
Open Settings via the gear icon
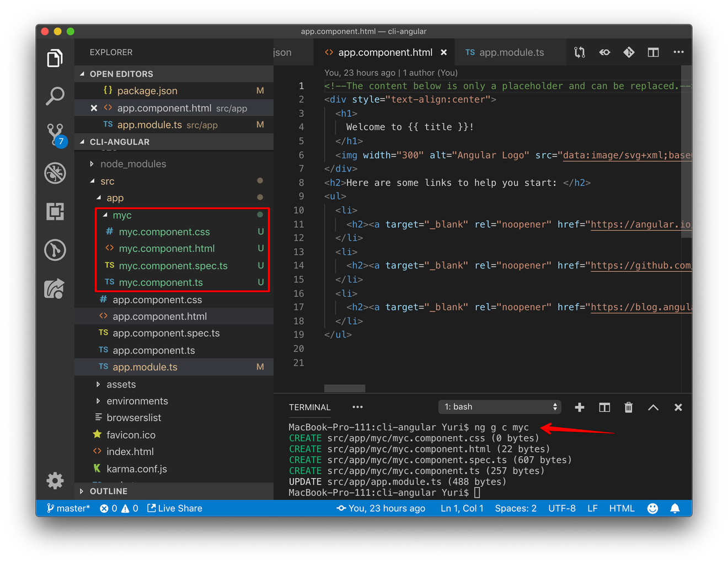tap(55, 481)
